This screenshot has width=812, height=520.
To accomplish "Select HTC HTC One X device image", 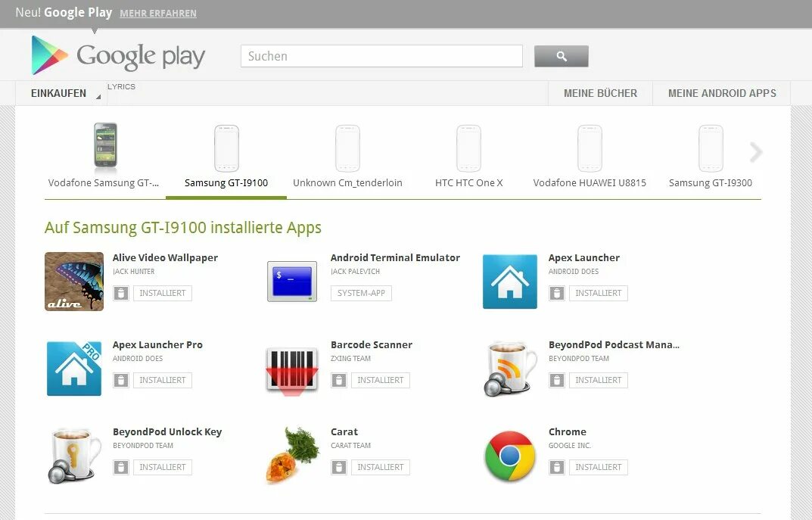I will pos(468,148).
